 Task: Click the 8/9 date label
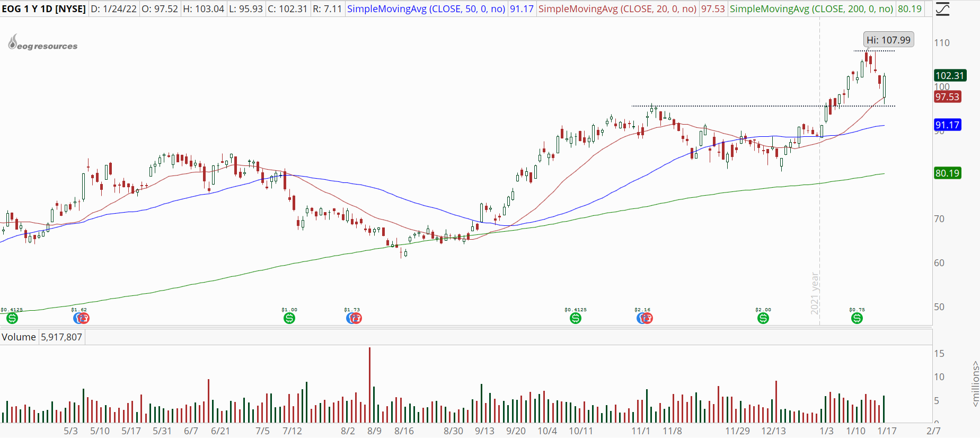pos(374,431)
